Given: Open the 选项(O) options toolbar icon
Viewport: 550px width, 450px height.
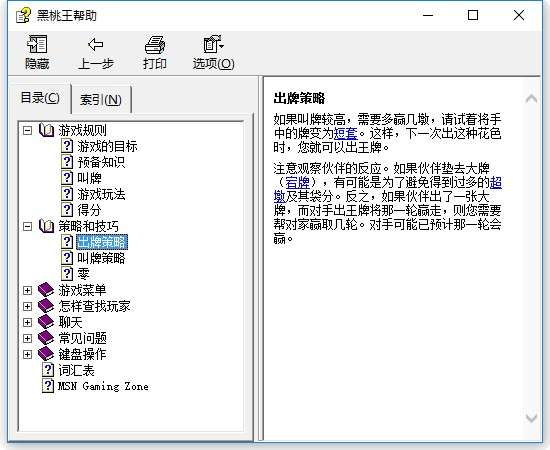Looking at the screenshot, I should click(213, 45).
